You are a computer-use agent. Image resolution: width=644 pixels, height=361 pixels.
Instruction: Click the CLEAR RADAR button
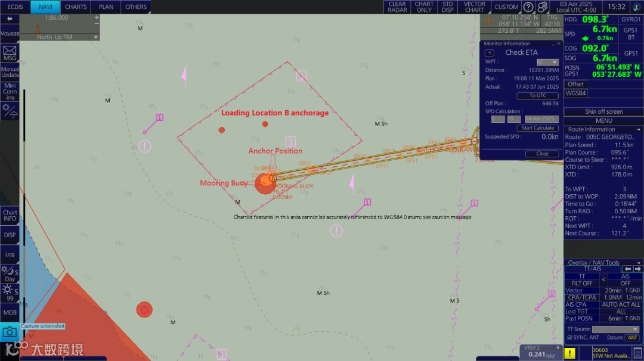tap(397, 7)
